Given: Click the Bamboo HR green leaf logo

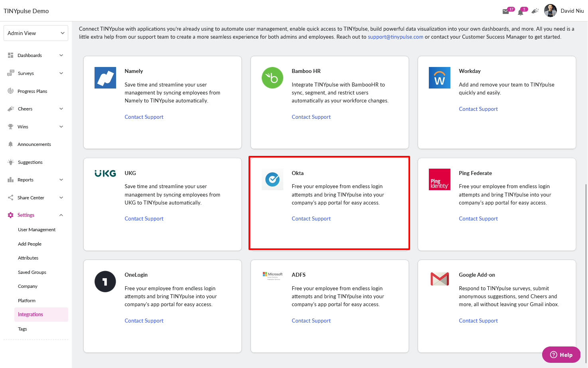Looking at the screenshot, I should point(272,78).
